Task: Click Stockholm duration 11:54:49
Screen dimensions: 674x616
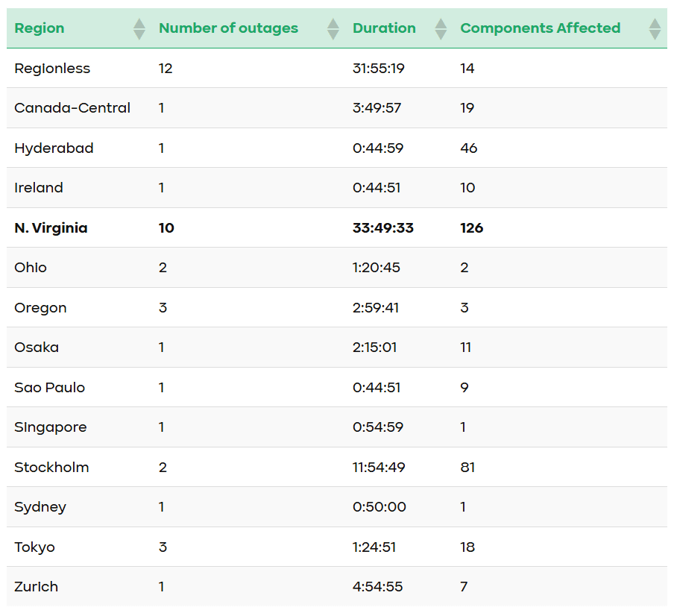Action: 380,468
